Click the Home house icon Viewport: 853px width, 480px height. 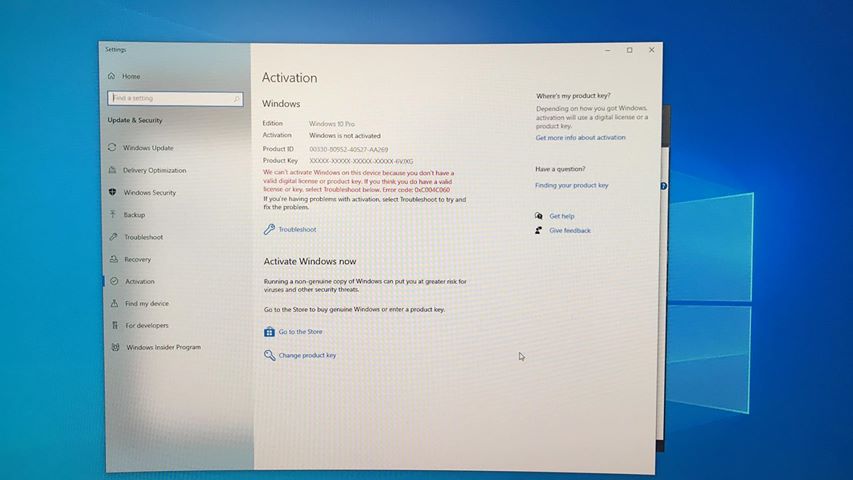point(112,76)
